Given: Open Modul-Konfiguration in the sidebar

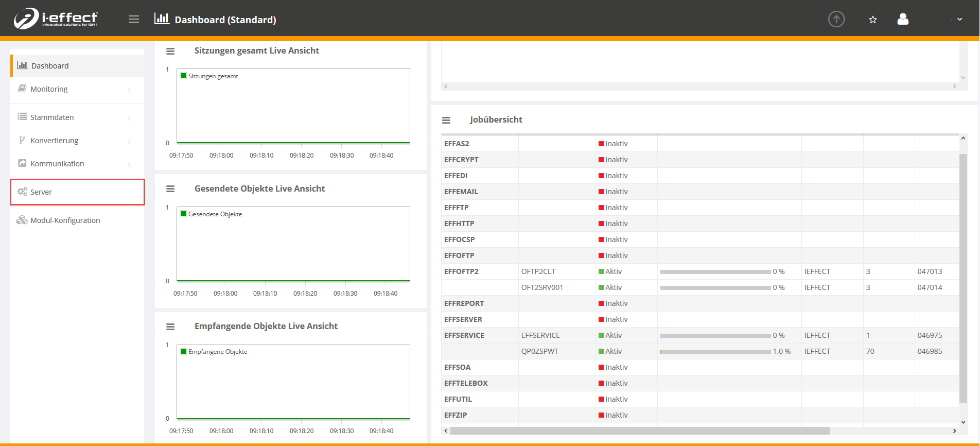Looking at the screenshot, I should (x=65, y=220).
